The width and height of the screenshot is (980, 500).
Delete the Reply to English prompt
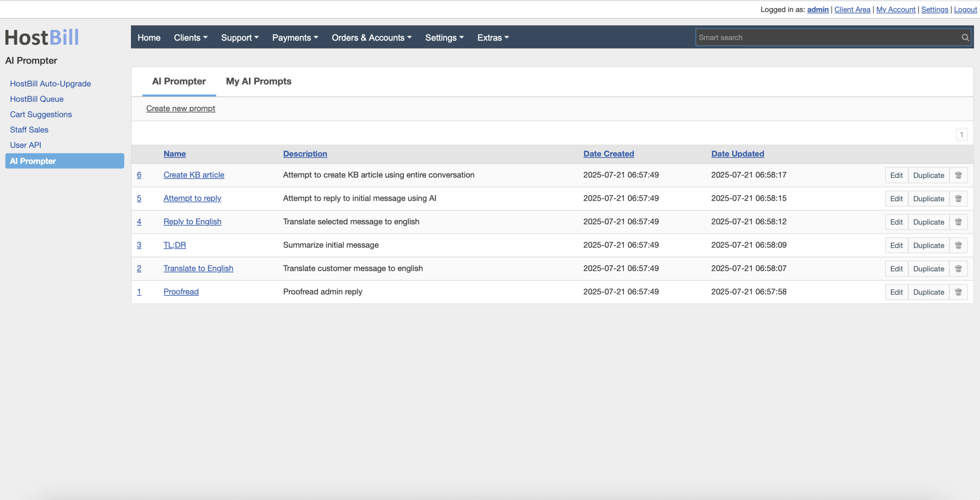(958, 222)
